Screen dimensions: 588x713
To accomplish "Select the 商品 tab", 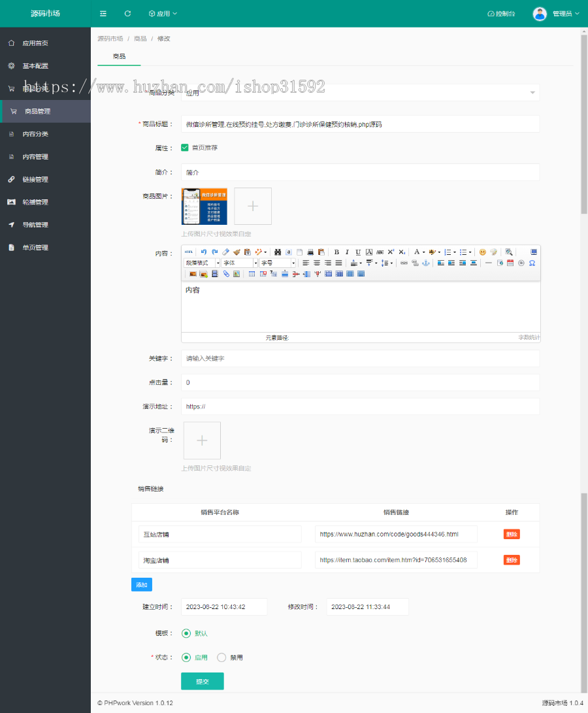I will tap(119, 56).
